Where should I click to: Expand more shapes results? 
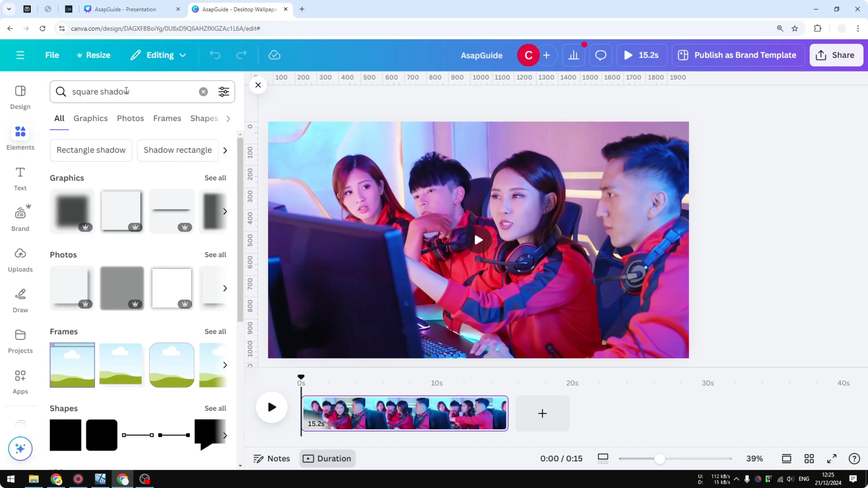click(x=225, y=435)
